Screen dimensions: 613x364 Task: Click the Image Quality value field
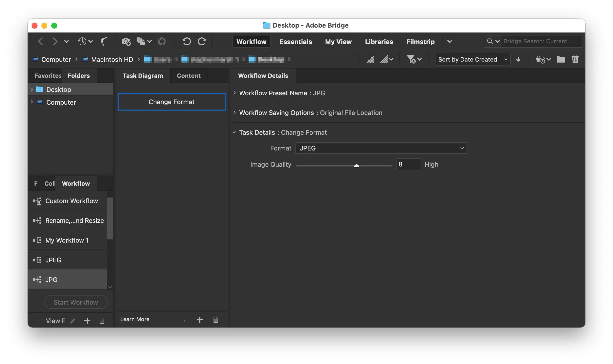coord(408,164)
